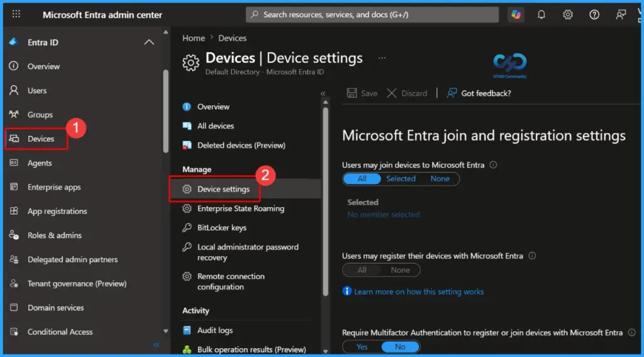Set Require Multifactor Authentication to Yes
This screenshot has height=357, width=644.
pos(362,347)
